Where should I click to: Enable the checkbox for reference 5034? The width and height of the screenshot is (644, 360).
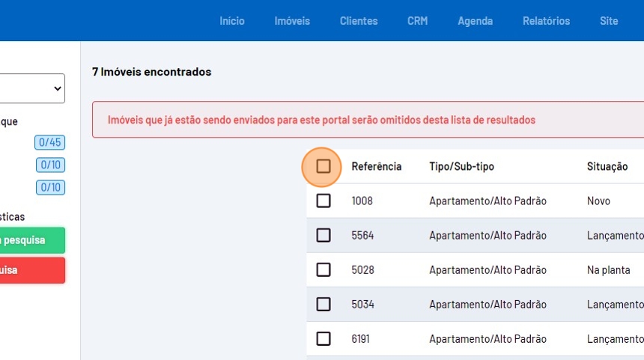(x=323, y=304)
